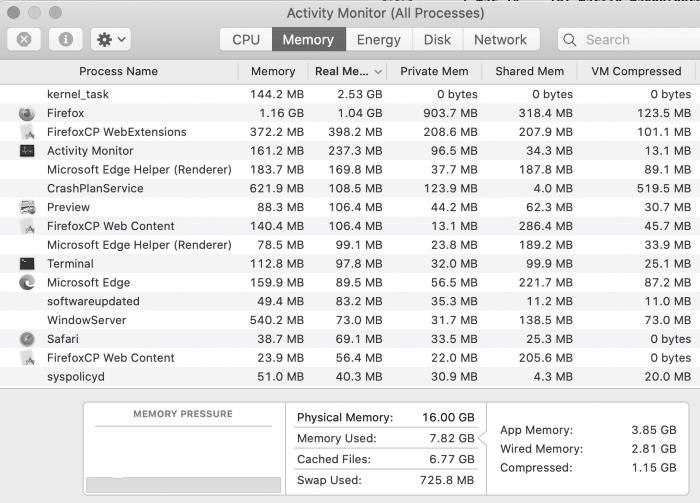Screen dimensions: 700x503
Task: Click the inspect process info icon
Action: pos(65,40)
